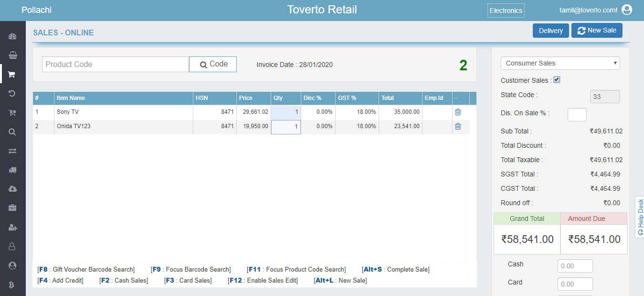Click the Toverto Retail title
This screenshot has width=644, height=296.
point(322,10)
